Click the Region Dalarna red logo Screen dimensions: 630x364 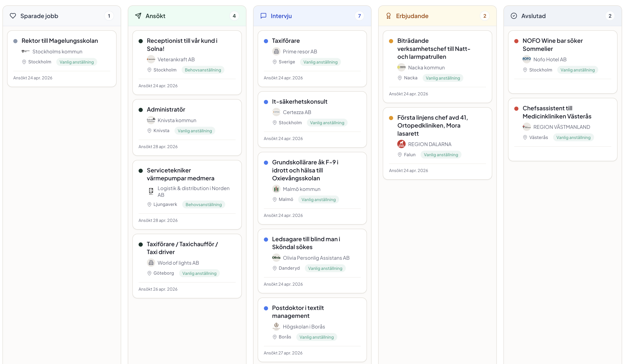(x=401, y=144)
